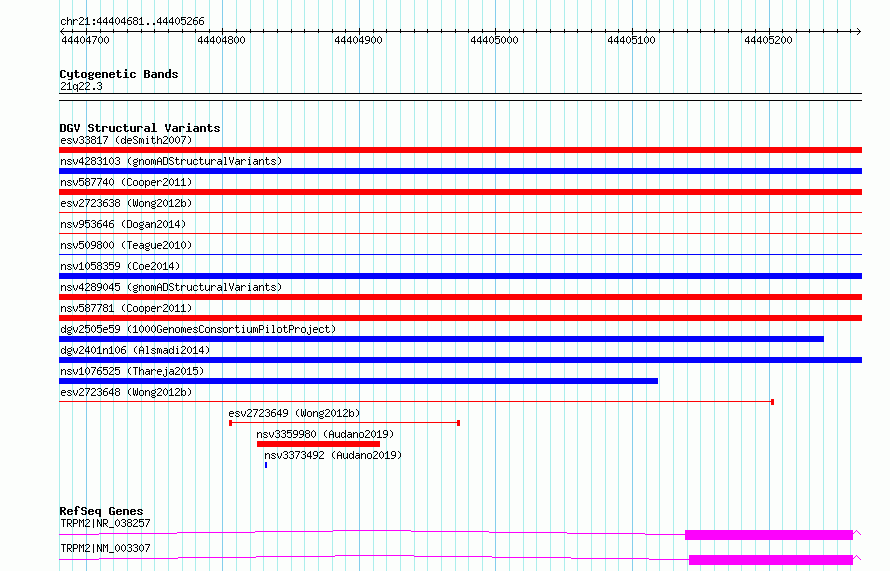Click the Cytogenetic Bands track heading
The height and width of the screenshot is (571, 890).
click(119, 74)
